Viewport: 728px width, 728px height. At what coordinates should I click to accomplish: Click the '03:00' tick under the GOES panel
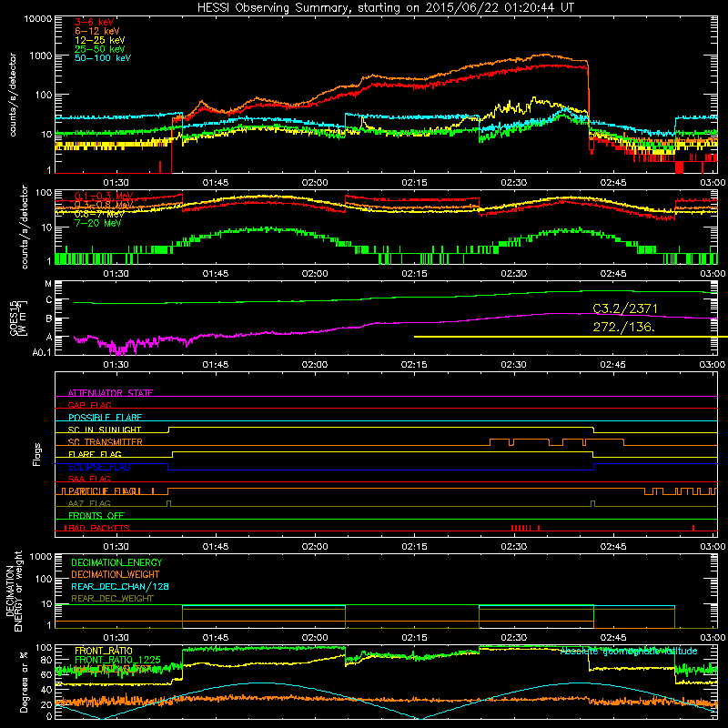(713, 365)
